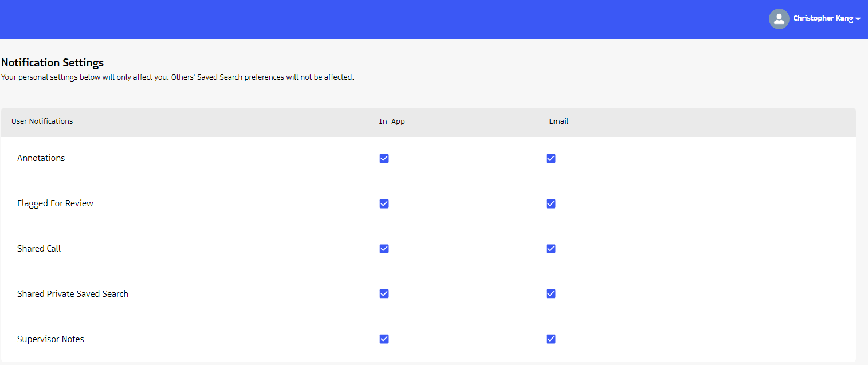
Task: Turn off Email for Supervisor Notes
Action: point(551,339)
